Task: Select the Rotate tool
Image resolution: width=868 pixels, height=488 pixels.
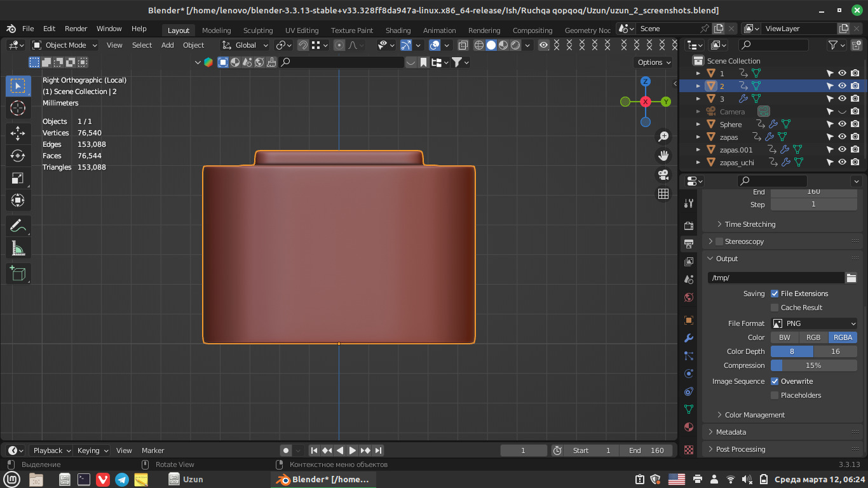Action: (x=18, y=156)
